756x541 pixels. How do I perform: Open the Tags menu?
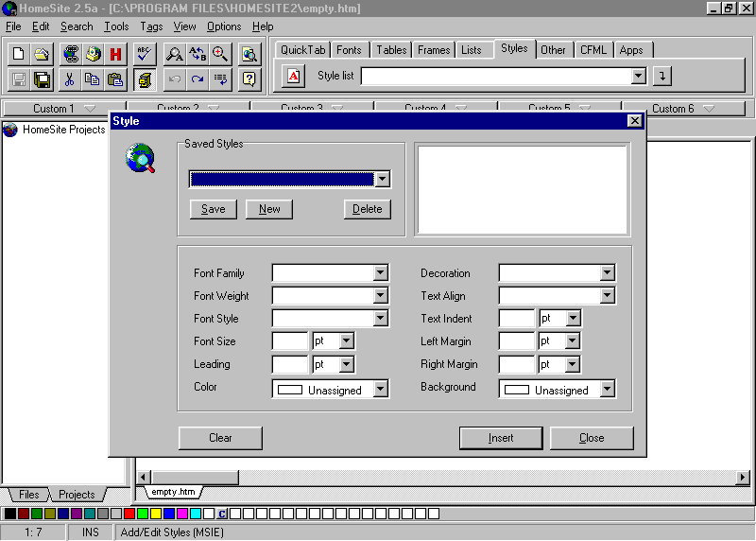pos(151,26)
